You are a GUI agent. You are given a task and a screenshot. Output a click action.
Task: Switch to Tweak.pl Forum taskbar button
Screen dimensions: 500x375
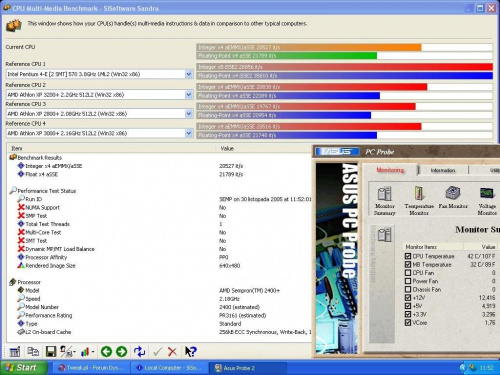(91, 368)
